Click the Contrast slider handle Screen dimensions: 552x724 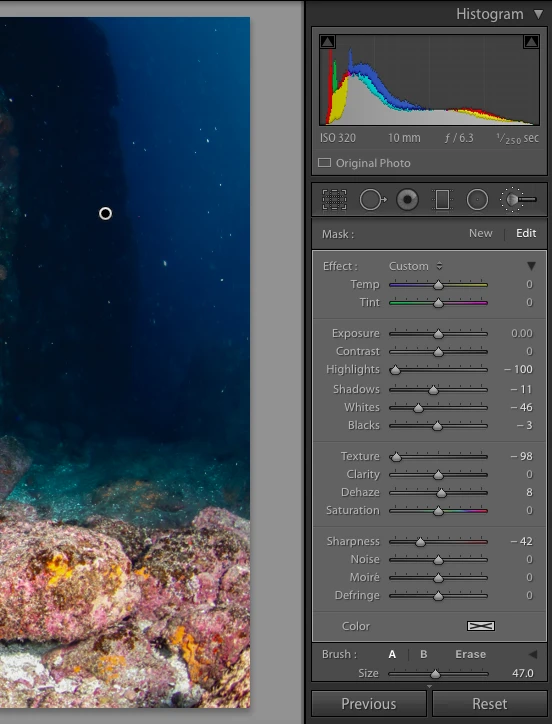pyautogui.click(x=438, y=352)
